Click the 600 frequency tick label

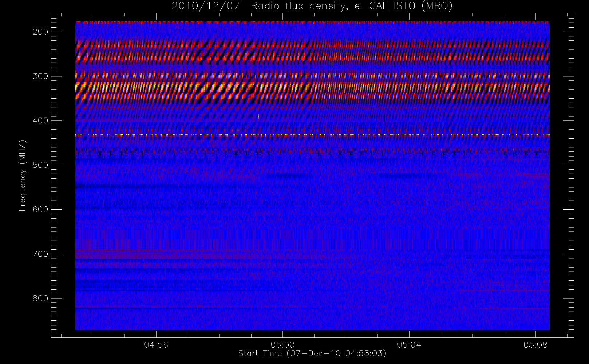pyautogui.click(x=40, y=209)
